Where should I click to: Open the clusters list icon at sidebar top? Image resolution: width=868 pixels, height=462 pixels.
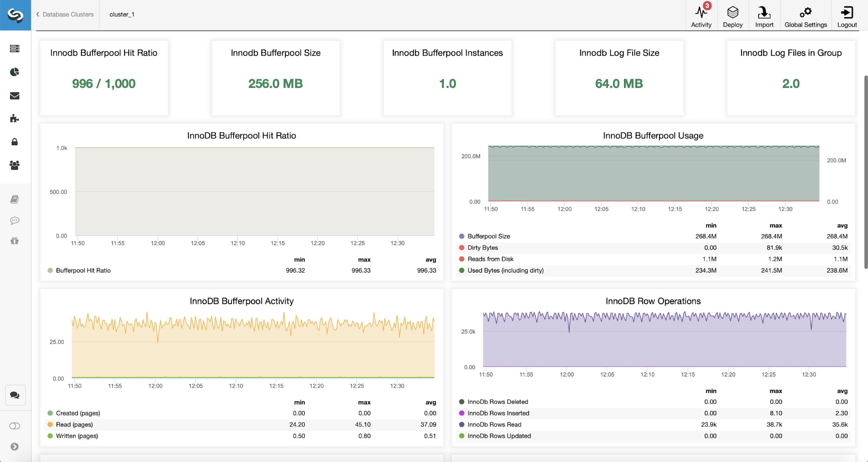[15, 49]
